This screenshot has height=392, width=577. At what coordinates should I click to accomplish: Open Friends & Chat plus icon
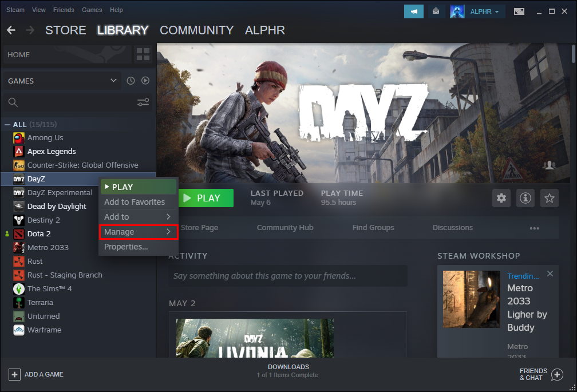tap(557, 375)
